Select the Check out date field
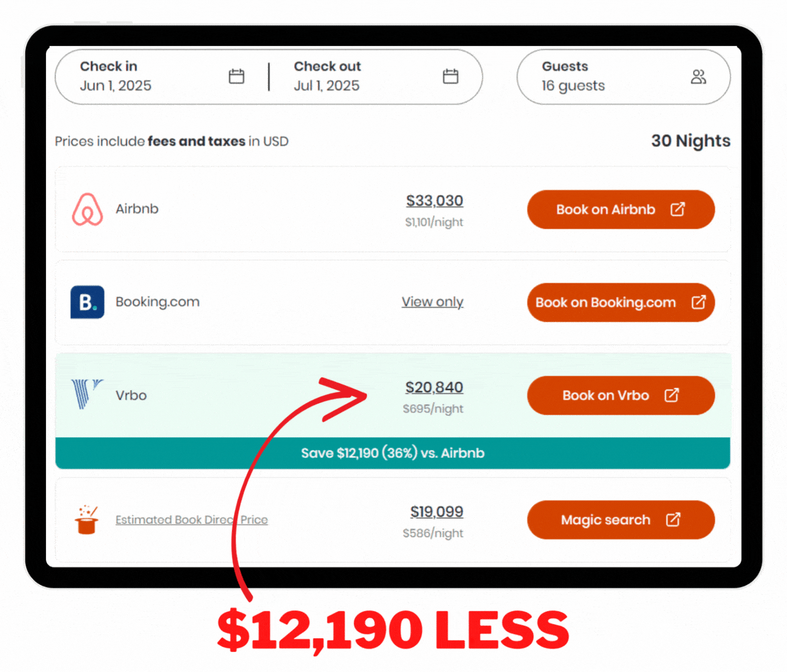This screenshot has width=787, height=672. pyautogui.click(x=377, y=76)
